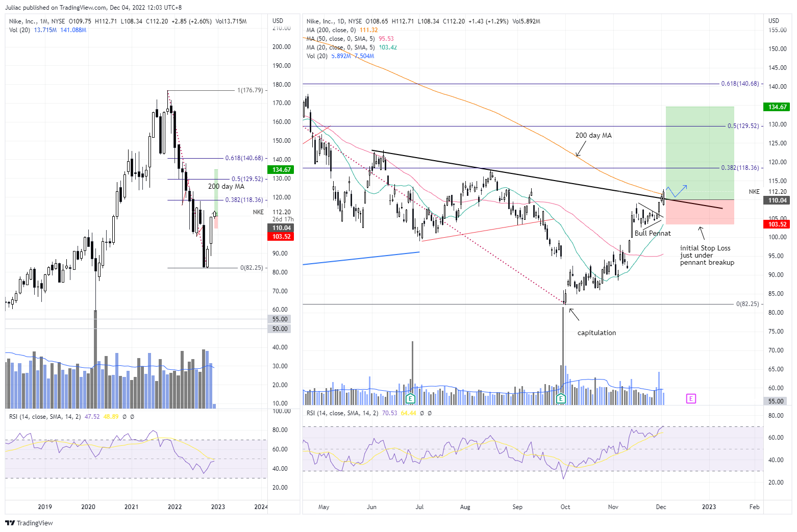
Task: Click the 50.00 price label on monthly axis
Action: (x=280, y=329)
